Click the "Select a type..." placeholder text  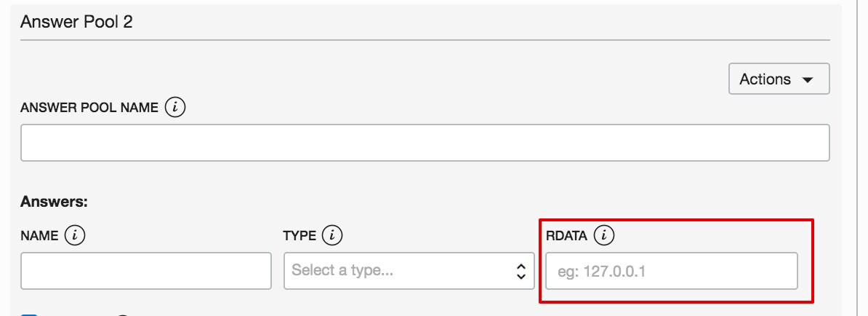click(342, 271)
